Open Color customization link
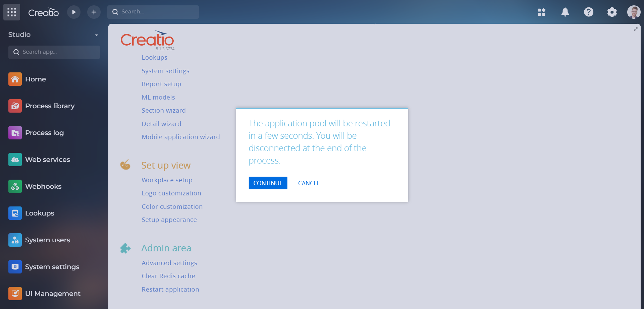Screen dimensions: 644x309 point(172,207)
